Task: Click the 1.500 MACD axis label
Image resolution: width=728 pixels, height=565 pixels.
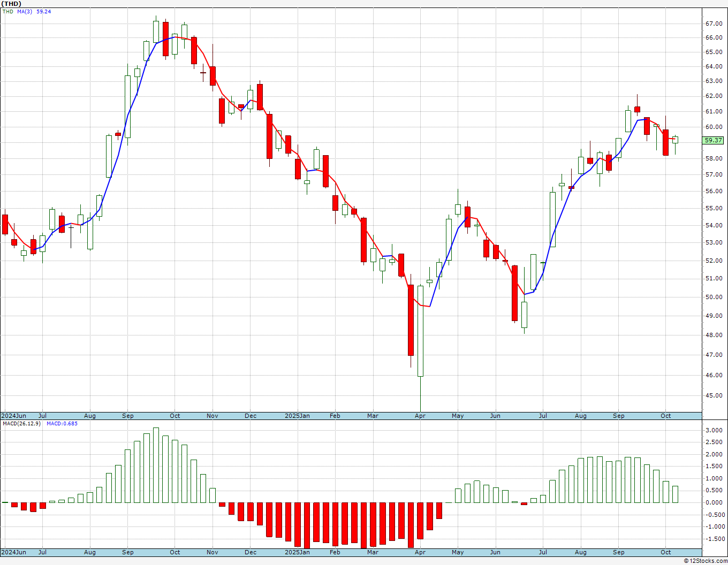Action: 715,467
